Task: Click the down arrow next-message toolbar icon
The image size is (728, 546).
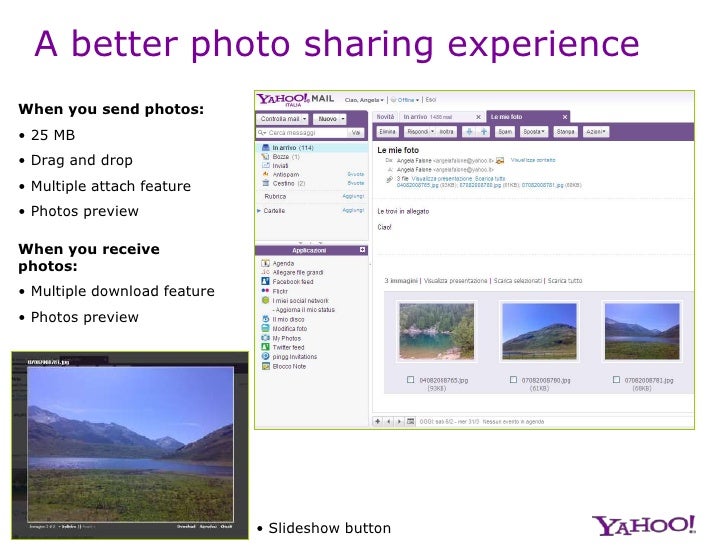Action: 469,132
